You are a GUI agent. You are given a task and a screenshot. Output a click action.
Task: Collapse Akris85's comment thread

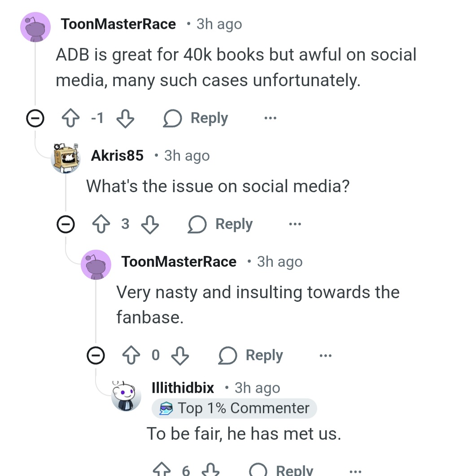[x=65, y=224]
